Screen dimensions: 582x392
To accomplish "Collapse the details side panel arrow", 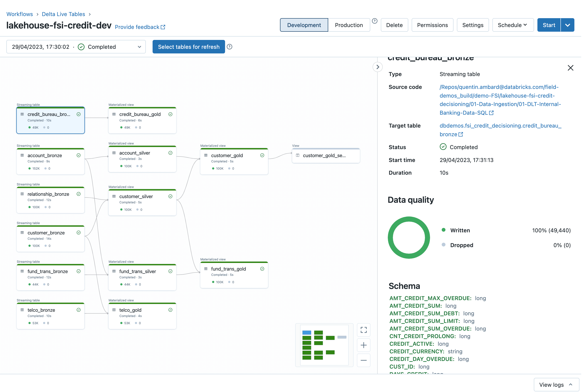I will pos(377,67).
